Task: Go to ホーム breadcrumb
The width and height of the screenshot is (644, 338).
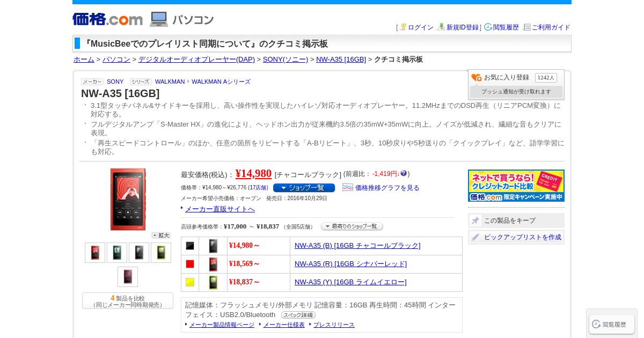Action: [x=84, y=60]
